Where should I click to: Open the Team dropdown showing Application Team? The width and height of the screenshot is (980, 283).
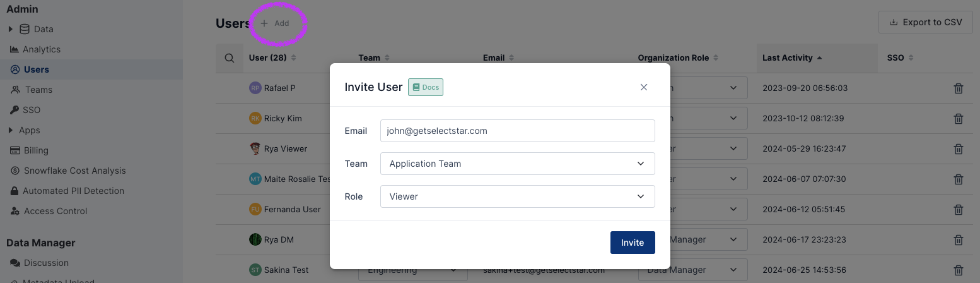pyautogui.click(x=517, y=164)
